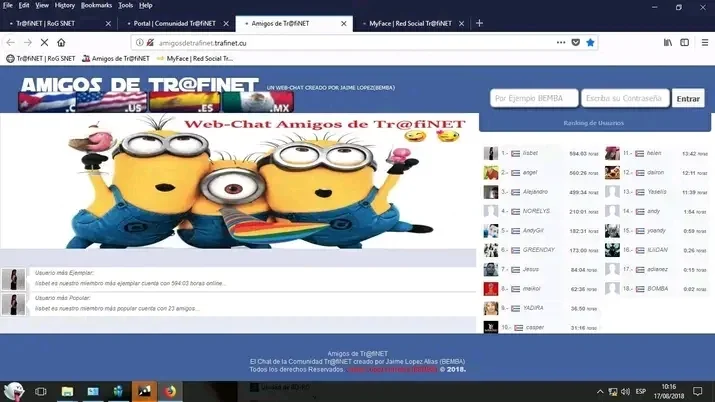Open the Firefox hamburger menu

[x=705, y=42]
